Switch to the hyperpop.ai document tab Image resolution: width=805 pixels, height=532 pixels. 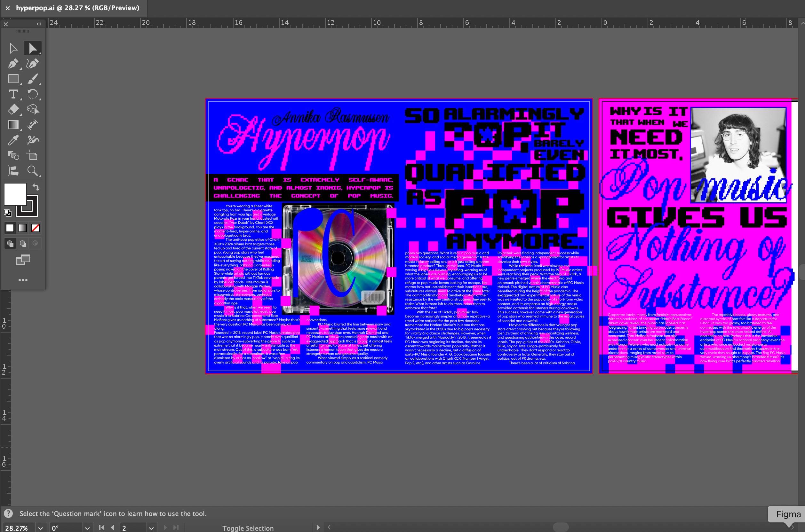[78, 8]
